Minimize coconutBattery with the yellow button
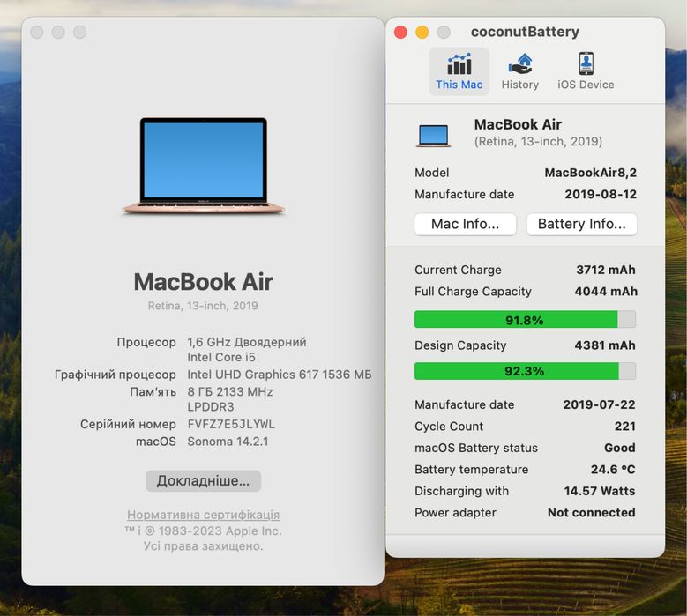687x616 pixels. [422, 32]
